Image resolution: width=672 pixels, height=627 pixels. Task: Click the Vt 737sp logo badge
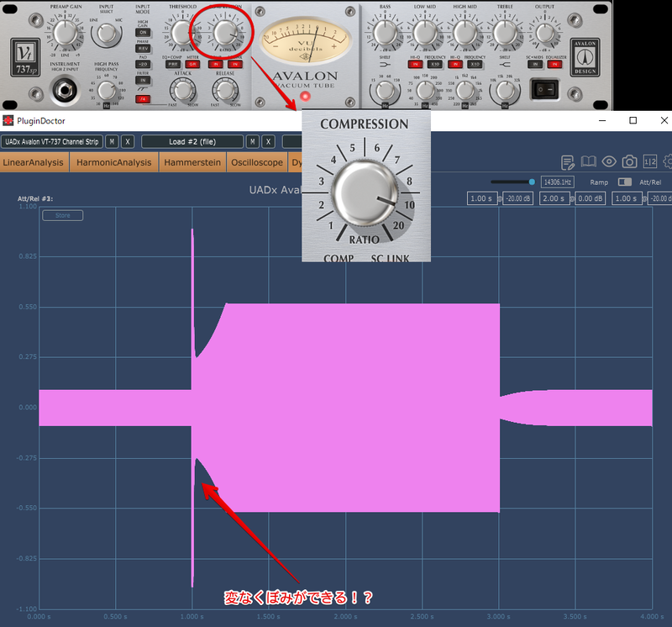pos(25,57)
